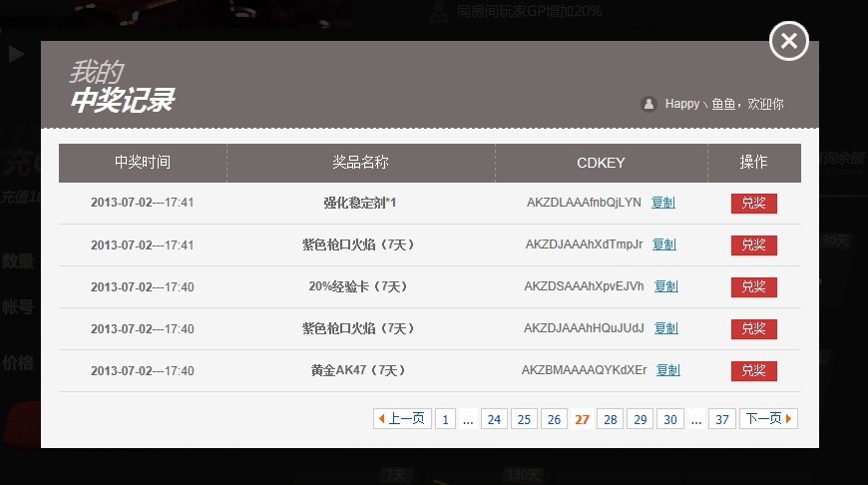Select page 26 in pagination
Viewport: 868px width, 485px height.
click(554, 419)
